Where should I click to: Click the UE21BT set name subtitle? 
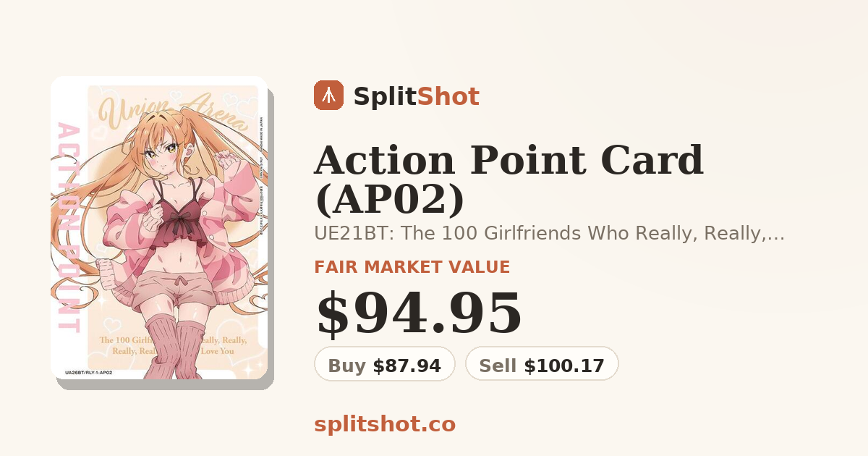549,233
